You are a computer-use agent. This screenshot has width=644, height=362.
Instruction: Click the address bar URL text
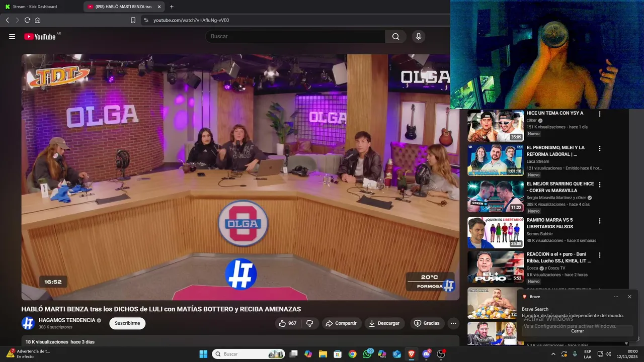pos(191,20)
